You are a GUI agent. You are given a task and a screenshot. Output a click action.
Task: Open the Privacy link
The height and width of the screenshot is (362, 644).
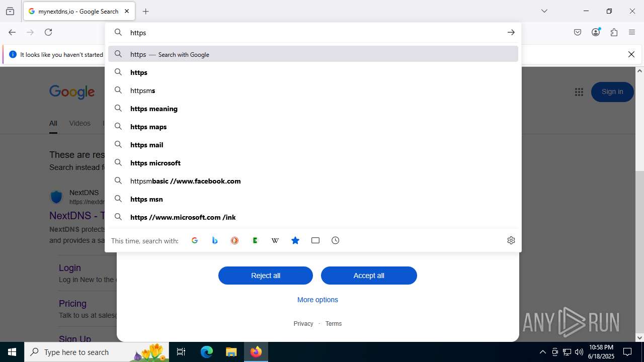tap(303, 324)
